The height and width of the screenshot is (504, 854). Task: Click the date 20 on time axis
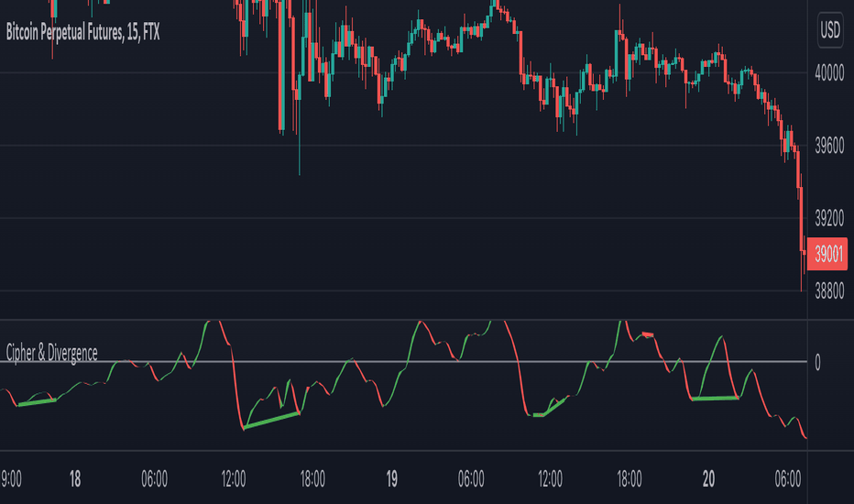click(x=708, y=479)
